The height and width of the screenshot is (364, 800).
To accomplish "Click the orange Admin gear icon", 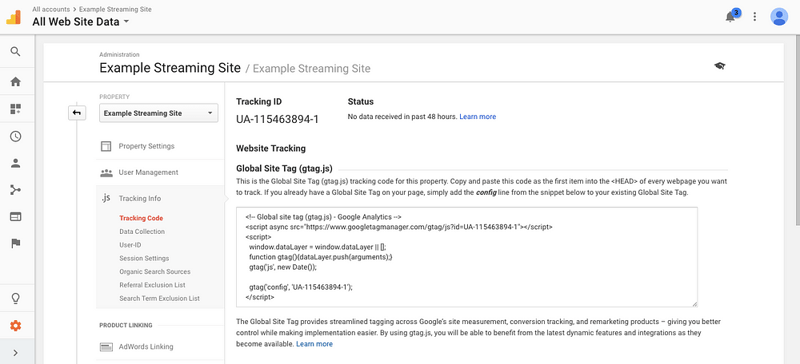I will coord(15,325).
